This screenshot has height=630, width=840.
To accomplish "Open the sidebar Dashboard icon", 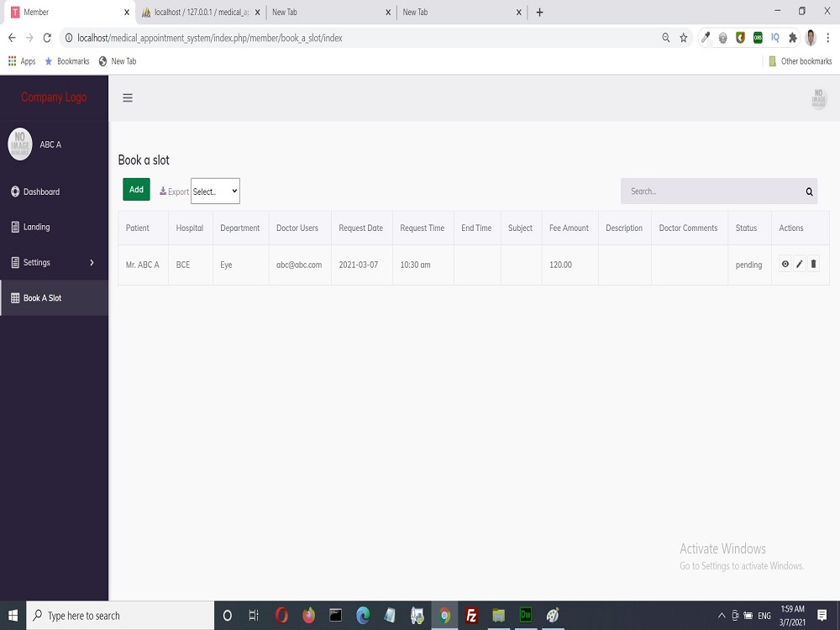I will [14, 192].
